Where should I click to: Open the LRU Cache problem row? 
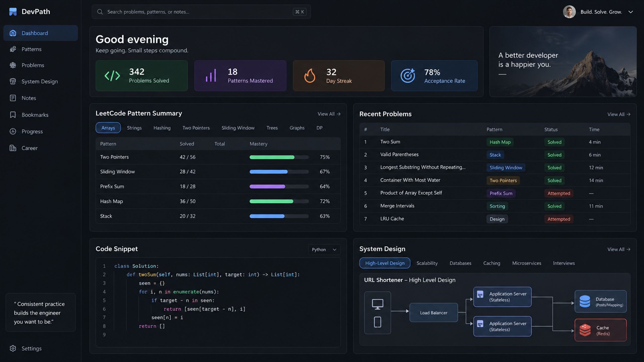pos(495,219)
